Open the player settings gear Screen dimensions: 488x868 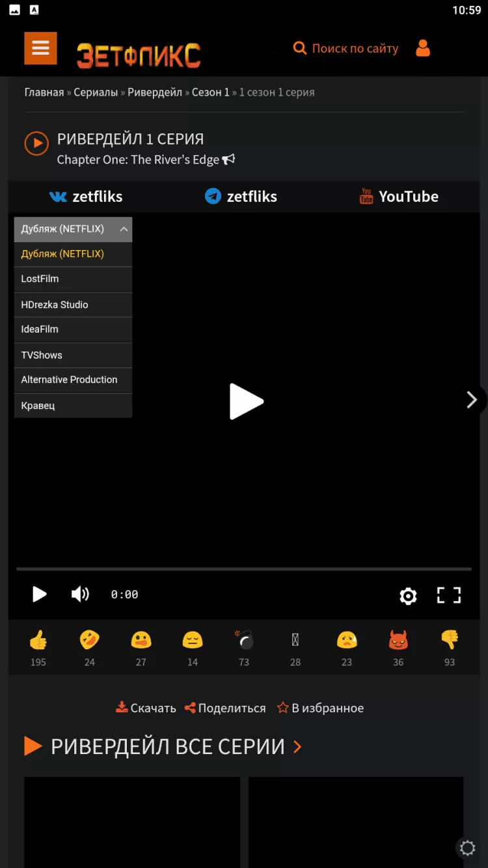(x=408, y=596)
